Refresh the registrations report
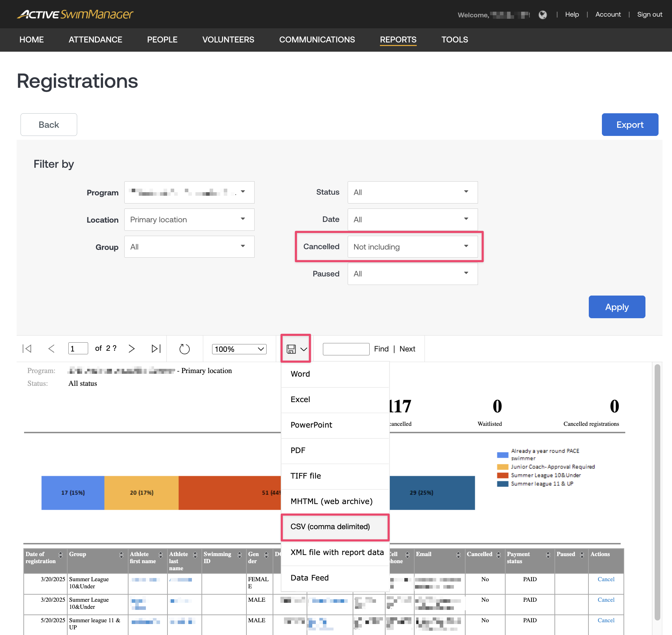 [x=184, y=348]
